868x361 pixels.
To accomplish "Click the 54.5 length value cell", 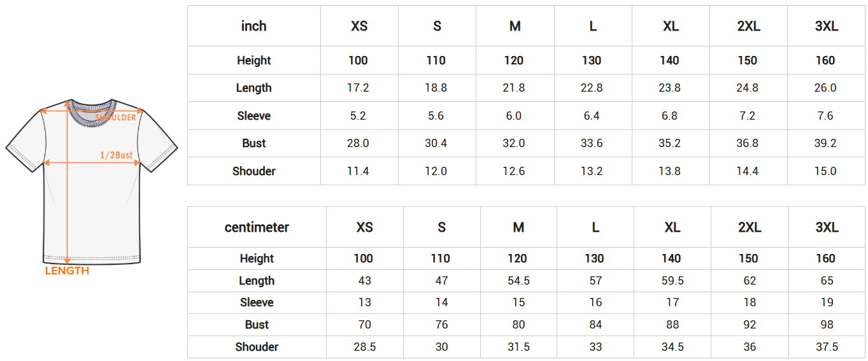I will [518, 281].
